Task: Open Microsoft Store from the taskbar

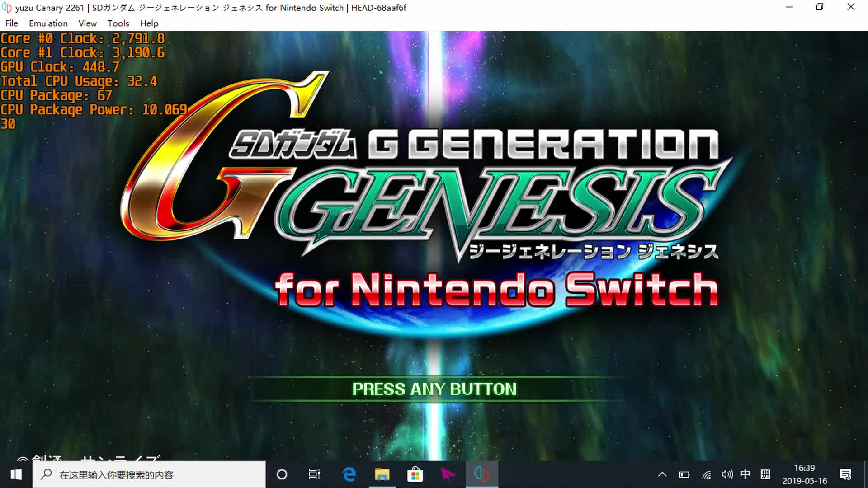Action: pos(415,474)
